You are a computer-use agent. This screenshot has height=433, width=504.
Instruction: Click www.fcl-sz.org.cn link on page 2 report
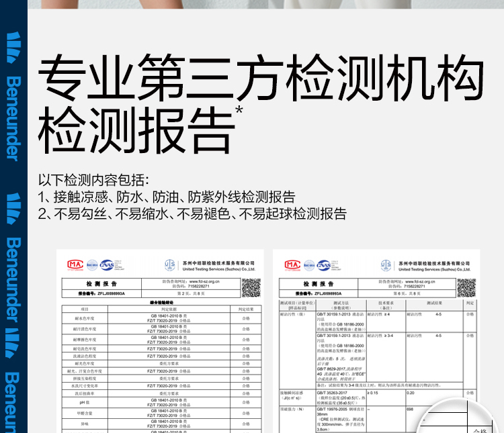[204, 281]
